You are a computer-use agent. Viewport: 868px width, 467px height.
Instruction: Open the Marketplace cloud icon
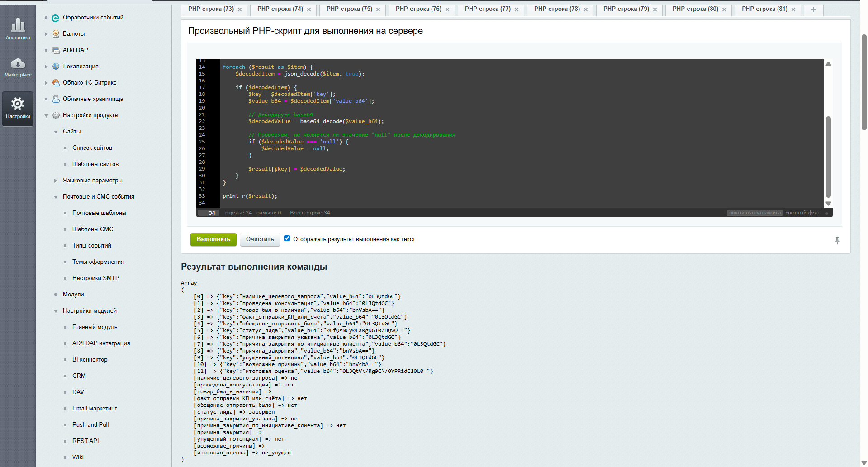[x=18, y=63]
